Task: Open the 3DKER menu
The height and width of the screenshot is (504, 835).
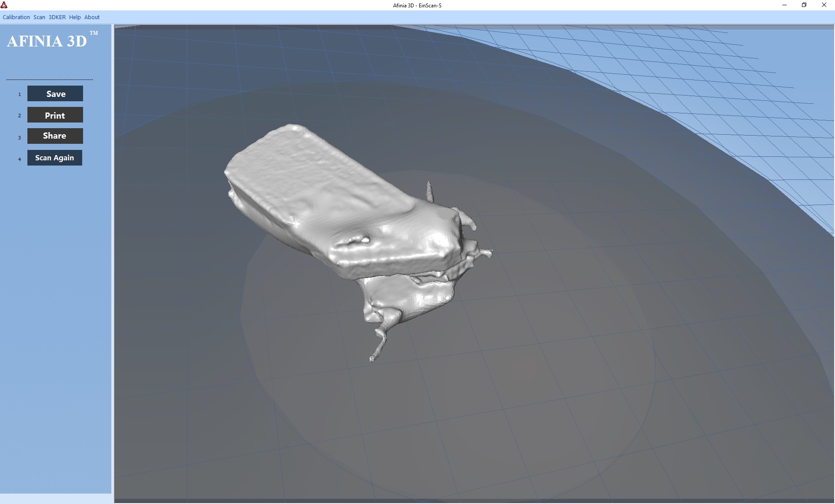Action: [x=57, y=17]
